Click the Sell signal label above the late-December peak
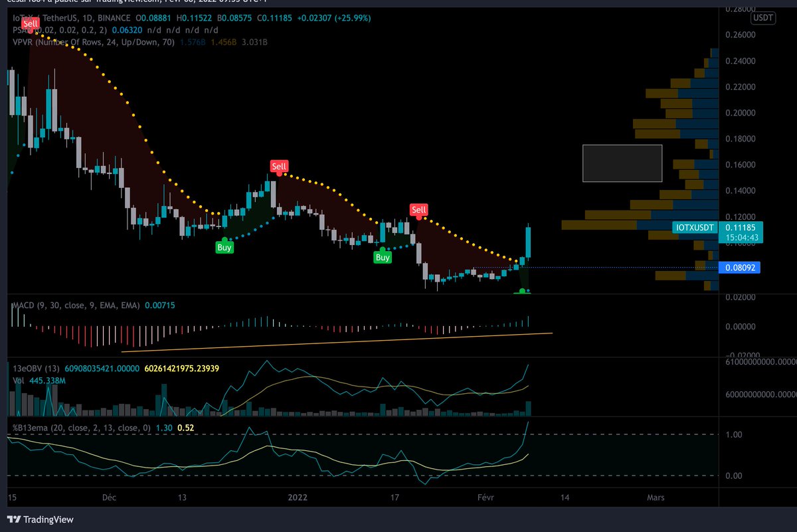The height and width of the screenshot is (532, 797). (280, 166)
